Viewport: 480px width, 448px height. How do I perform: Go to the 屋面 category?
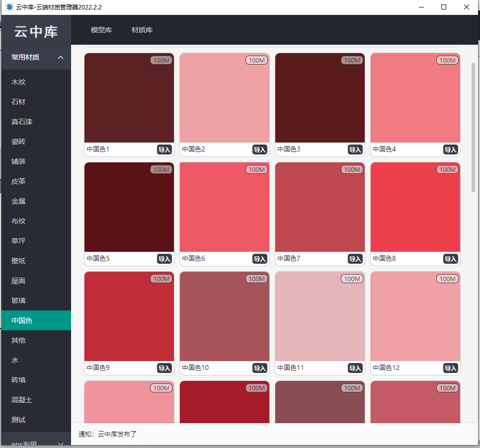(x=36, y=281)
